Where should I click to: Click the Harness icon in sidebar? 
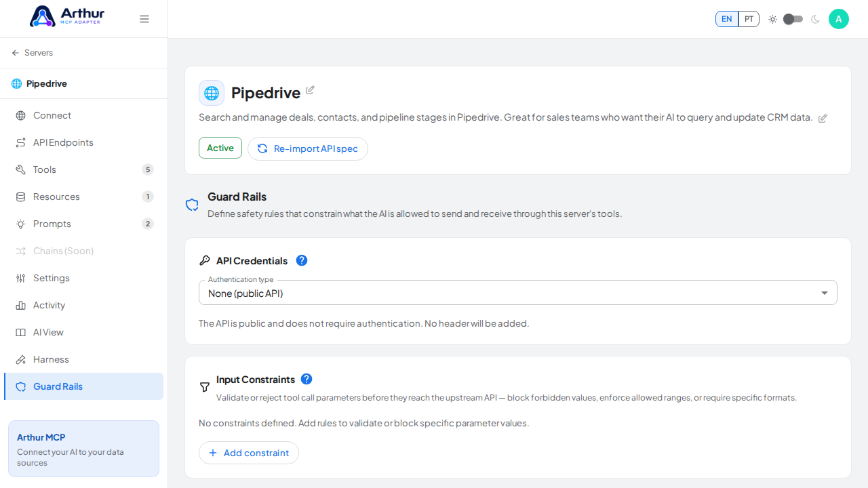pos(21,360)
